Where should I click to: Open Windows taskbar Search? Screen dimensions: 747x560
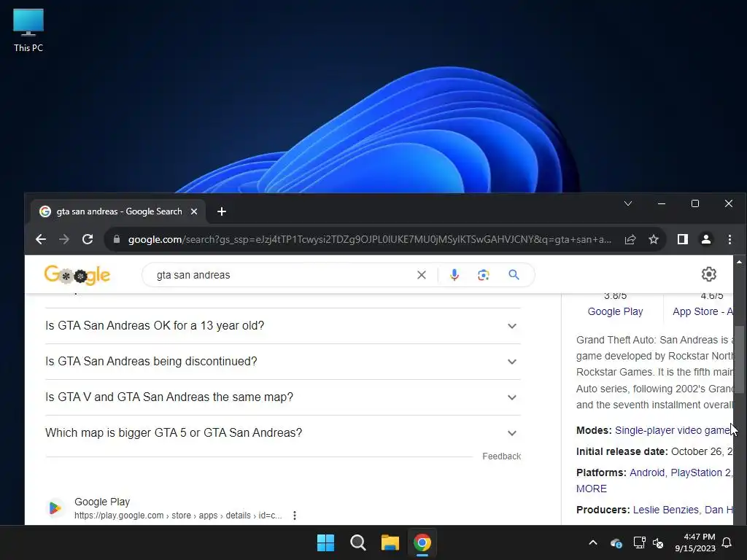[357, 542]
